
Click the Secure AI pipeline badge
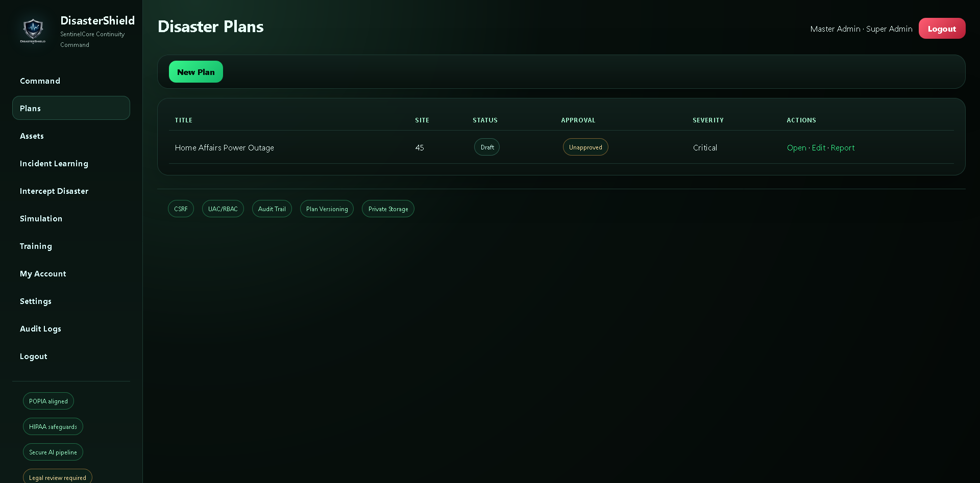53,452
